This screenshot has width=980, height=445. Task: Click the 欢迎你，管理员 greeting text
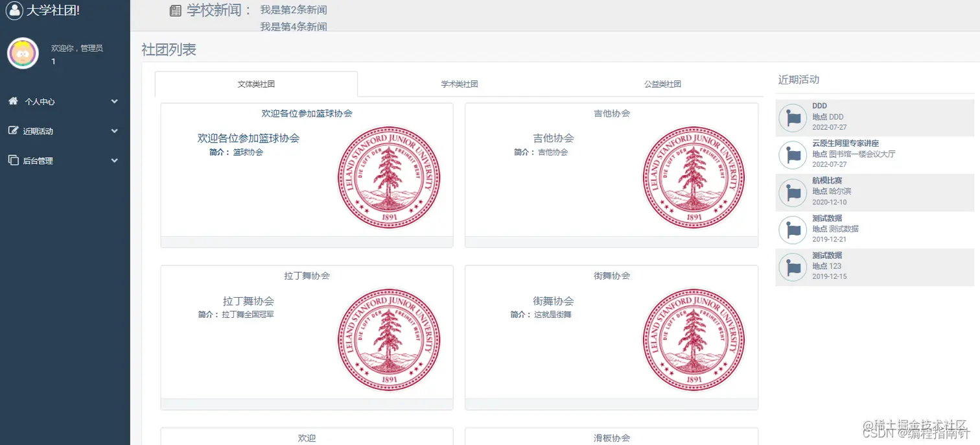click(x=77, y=48)
